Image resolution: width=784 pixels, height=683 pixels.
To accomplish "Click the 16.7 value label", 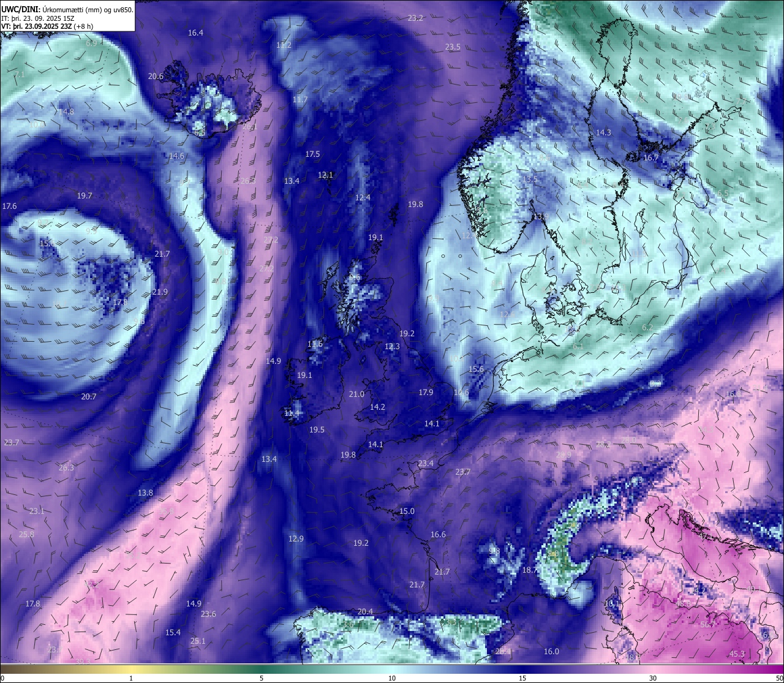I will point(650,158).
